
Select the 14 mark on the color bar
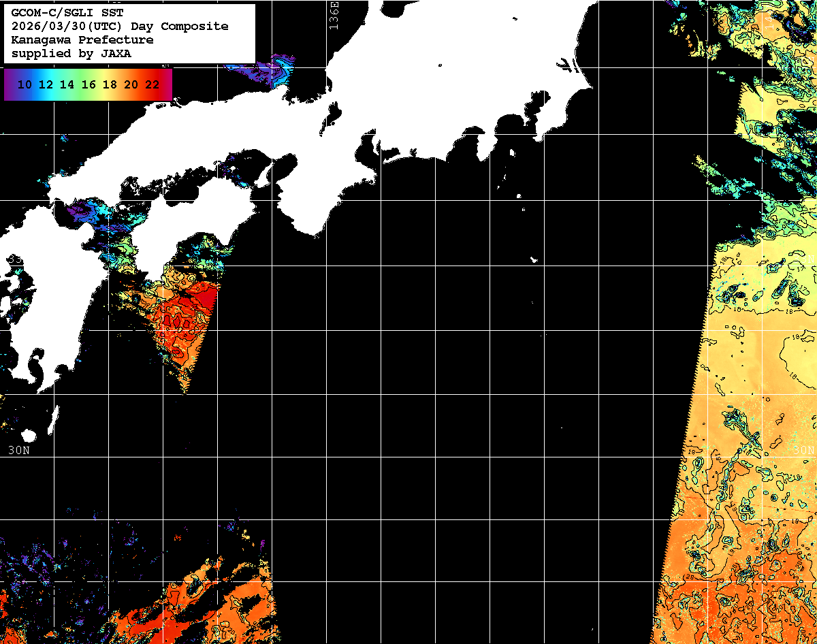pos(67,85)
